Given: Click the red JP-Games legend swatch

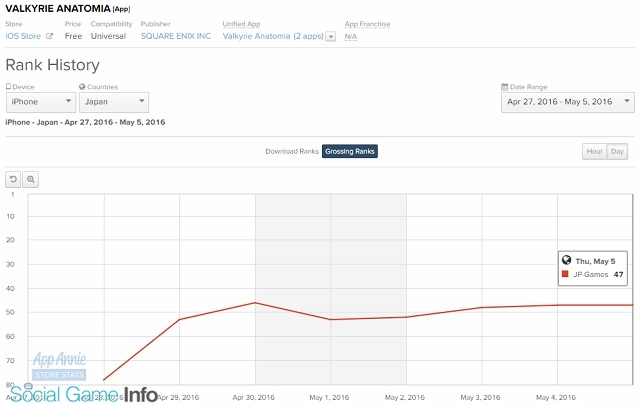Looking at the screenshot, I should click(565, 274).
